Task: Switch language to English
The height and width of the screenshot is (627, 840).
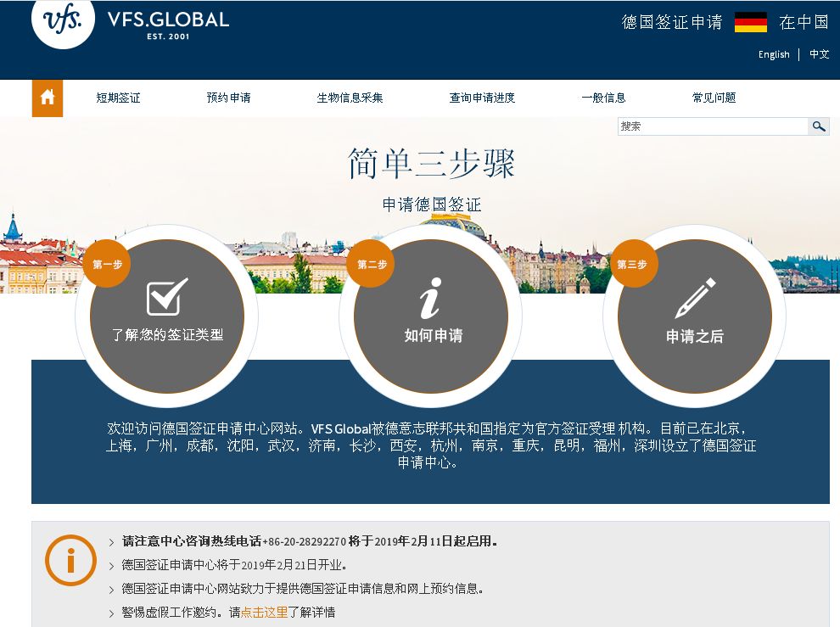Action: tap(774, 54)
